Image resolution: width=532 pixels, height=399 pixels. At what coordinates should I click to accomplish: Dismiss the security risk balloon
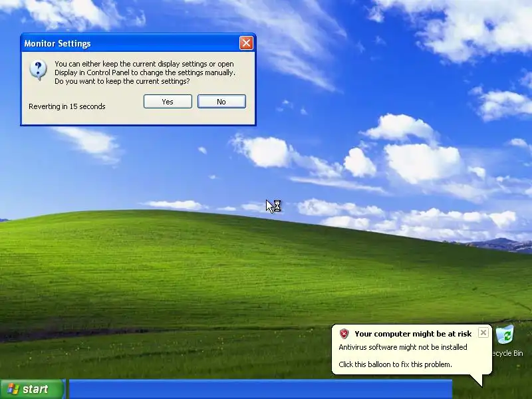coord(483,332)
